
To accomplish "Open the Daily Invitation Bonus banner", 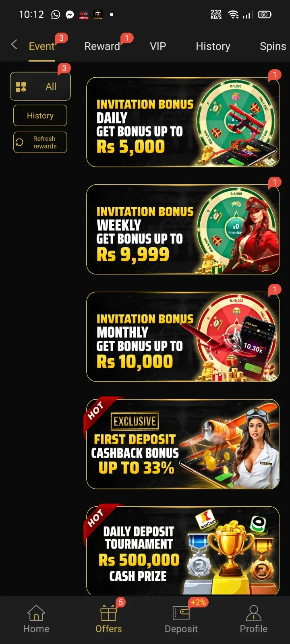I will [183, 122].
